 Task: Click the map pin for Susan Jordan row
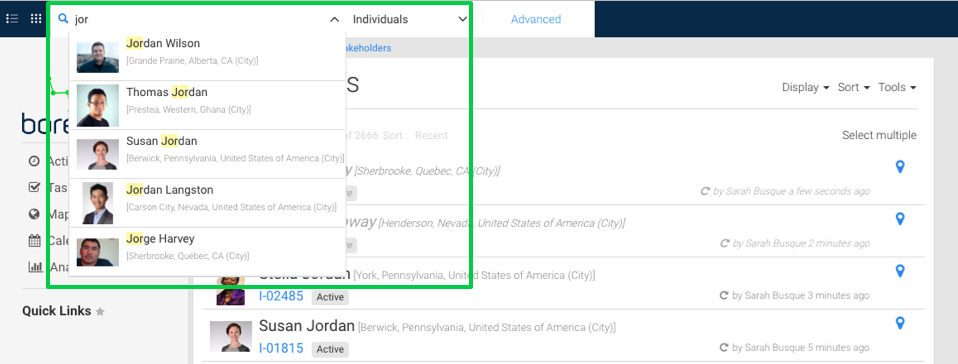tap(899, 323)
